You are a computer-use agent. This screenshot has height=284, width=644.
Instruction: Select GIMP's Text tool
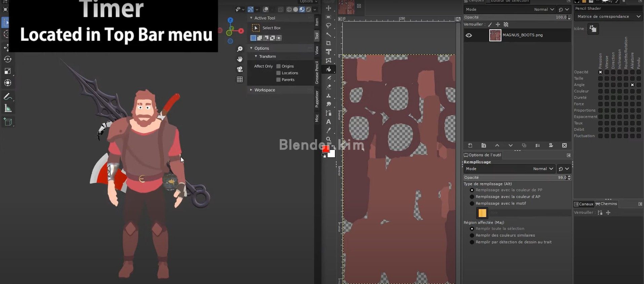[329, 122]
